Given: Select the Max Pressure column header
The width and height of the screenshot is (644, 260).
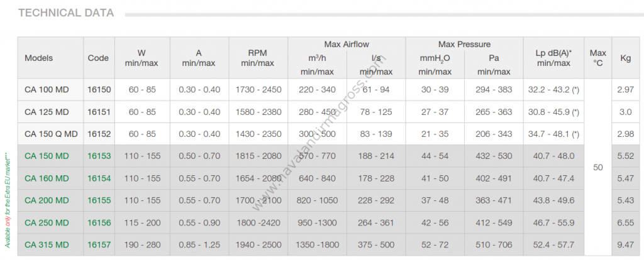Looking at the screenshot, I should [x=464, y=45].
